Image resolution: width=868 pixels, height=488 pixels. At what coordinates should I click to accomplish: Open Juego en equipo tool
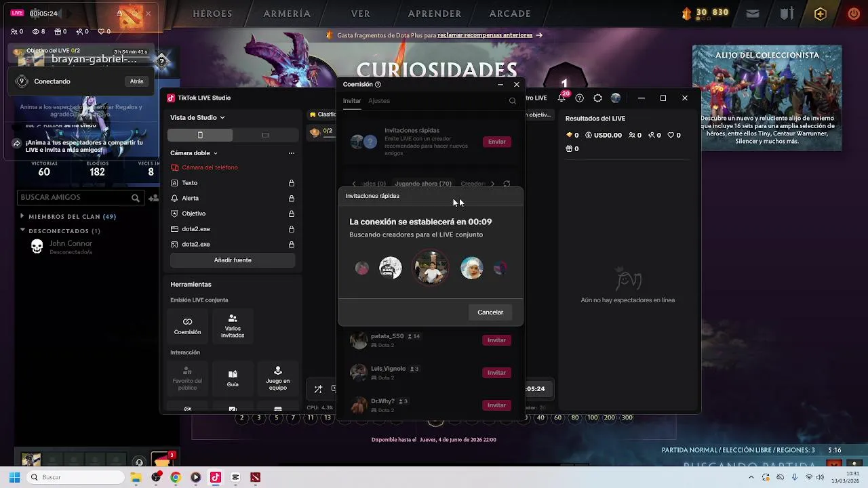coord(277,378)
